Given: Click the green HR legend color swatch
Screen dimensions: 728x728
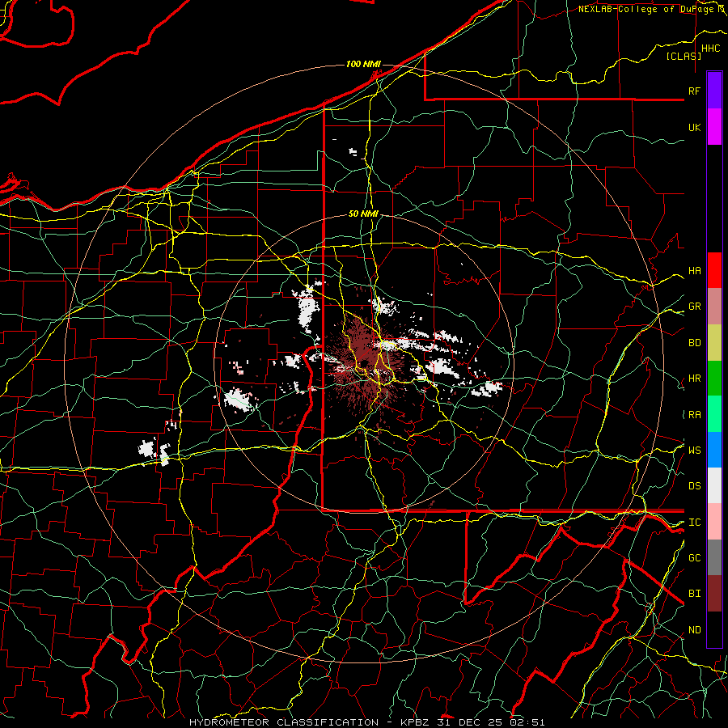Looking at the screenshot, I should coord(714,379).
